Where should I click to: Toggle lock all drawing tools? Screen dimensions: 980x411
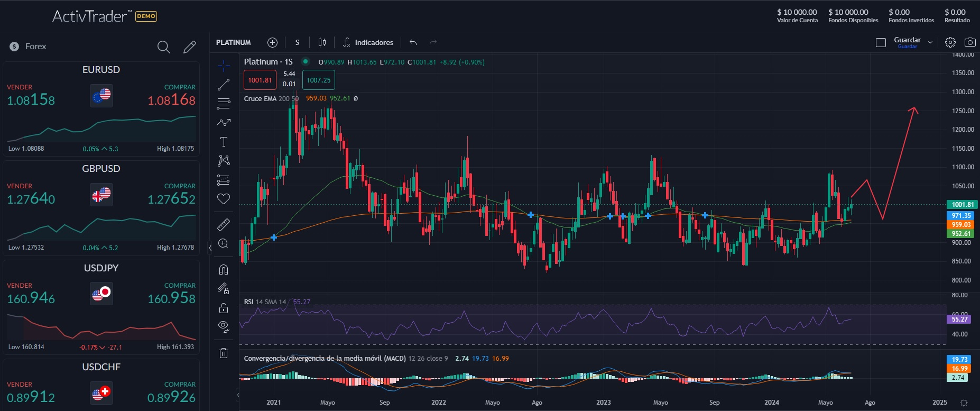(224, 308)
